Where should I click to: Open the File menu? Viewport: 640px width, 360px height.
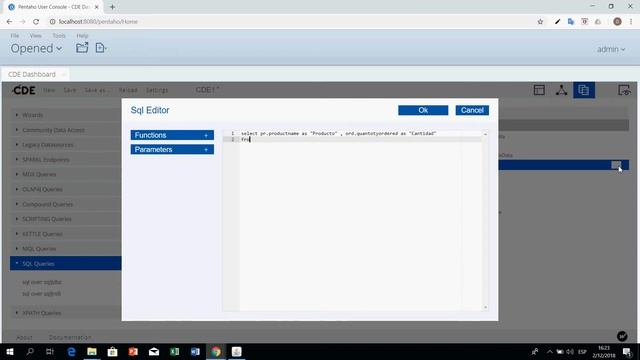15,36
